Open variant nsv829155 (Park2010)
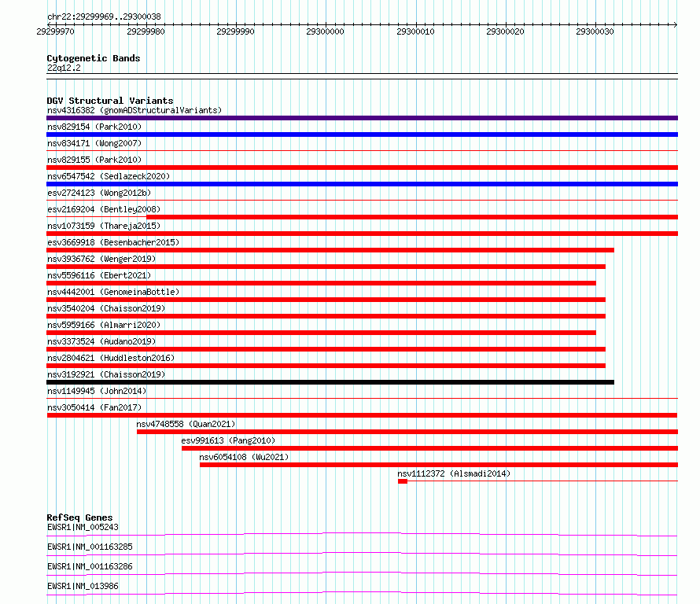The height and width of the screenshot is (604, 700). click(94, 160)
